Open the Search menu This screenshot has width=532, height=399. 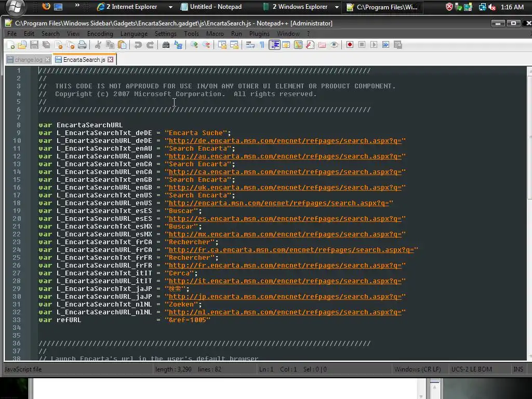50,34
